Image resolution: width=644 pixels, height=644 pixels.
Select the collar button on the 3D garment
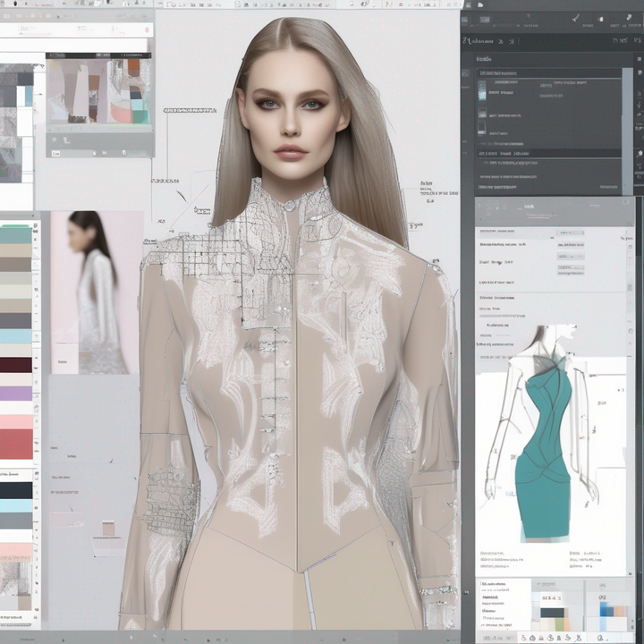290,206
